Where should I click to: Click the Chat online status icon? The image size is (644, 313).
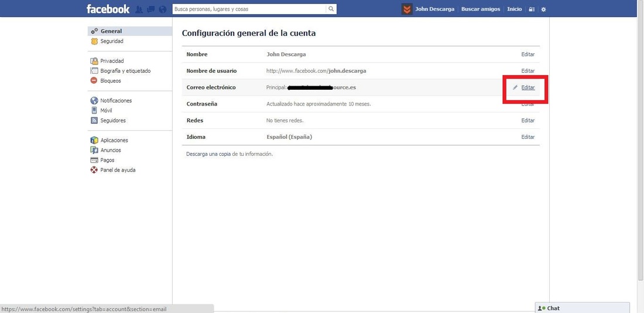[542, 308]
